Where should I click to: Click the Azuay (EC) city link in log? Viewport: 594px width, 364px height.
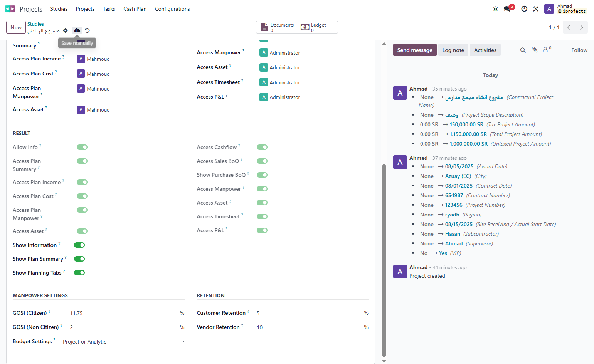point(458,176)
